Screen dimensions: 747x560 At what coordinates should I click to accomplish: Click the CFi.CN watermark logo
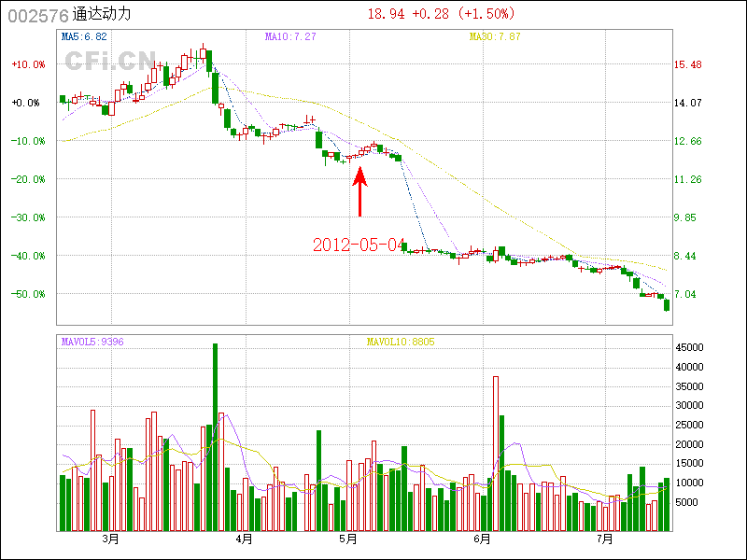point(110,60)
